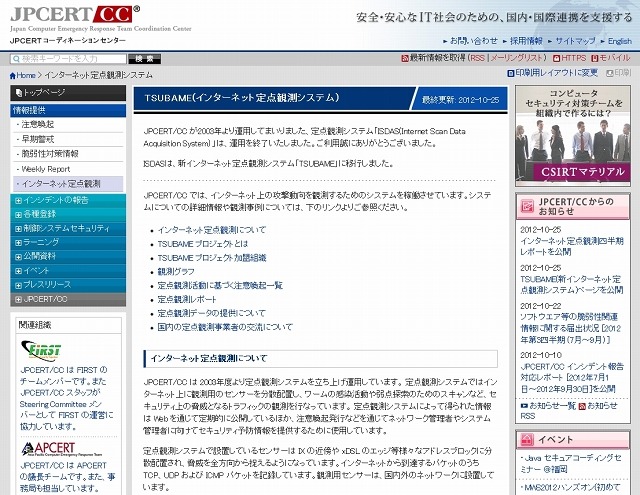Image resolution: width=640 pixels, height=495 pixels.
Task: Expand the JPCERT/CC sidebar section
Action: point(68,299)
